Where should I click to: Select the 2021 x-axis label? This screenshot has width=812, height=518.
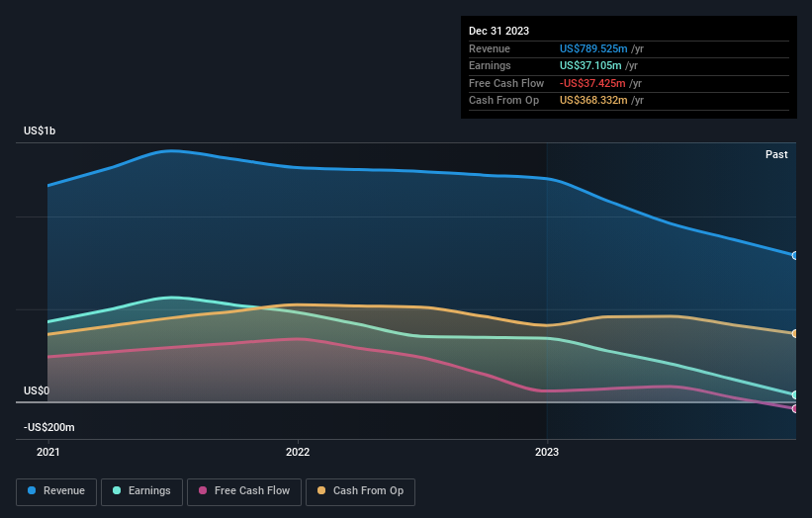coord(48,453)
